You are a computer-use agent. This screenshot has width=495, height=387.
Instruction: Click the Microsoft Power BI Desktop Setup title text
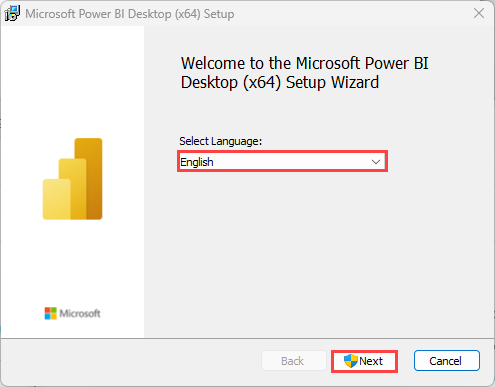pyautogui.click(x=130, y=14)
